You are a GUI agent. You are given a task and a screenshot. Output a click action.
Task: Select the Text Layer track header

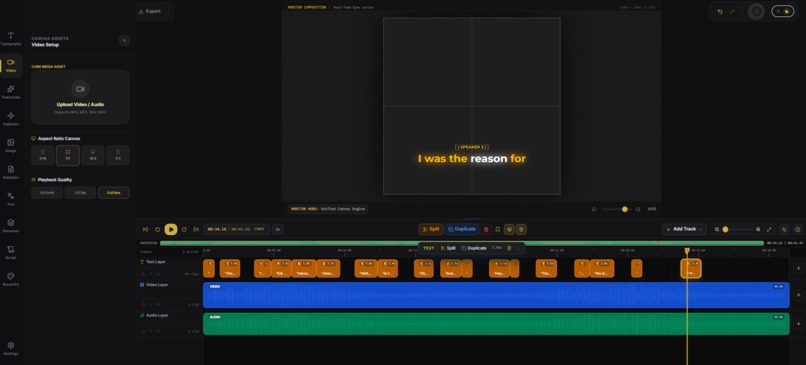point(170,268)
